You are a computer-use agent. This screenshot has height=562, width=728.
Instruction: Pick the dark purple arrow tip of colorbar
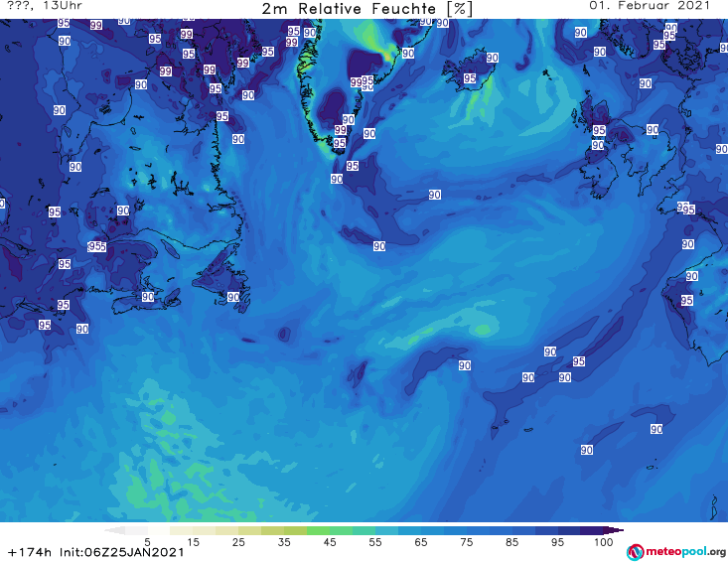pos(614,530)
